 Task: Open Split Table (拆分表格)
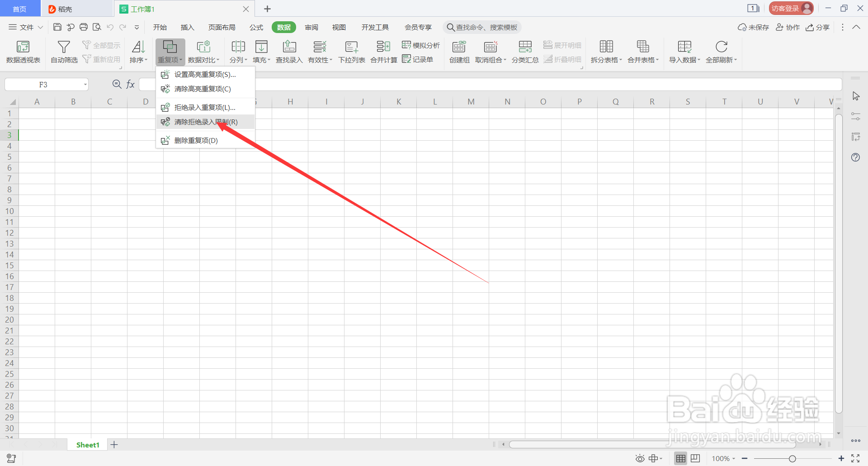coord(606,52)
